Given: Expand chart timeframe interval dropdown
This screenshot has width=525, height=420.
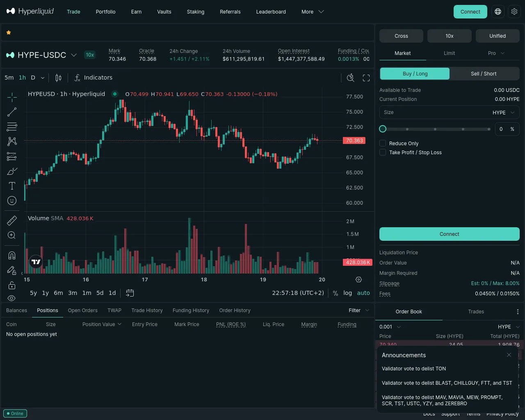Looking at the screenshot, I should (43, 78).
